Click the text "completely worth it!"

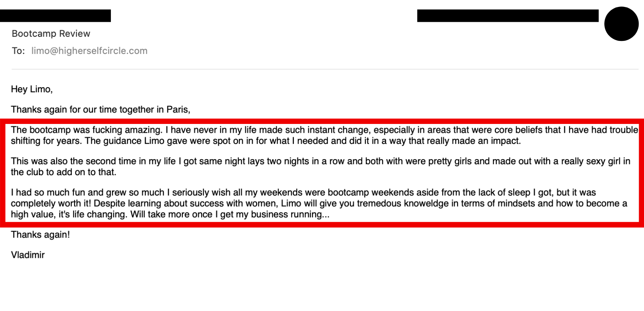[51, 204]
